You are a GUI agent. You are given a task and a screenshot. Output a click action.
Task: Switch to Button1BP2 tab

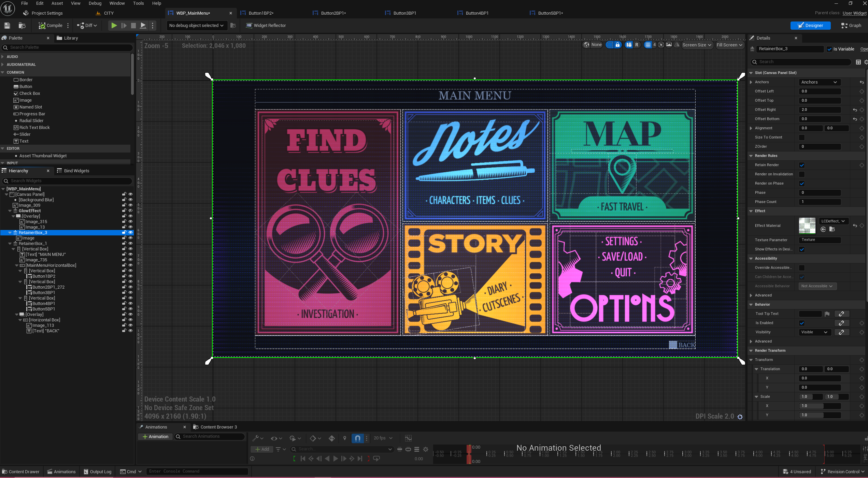(261, 13)
